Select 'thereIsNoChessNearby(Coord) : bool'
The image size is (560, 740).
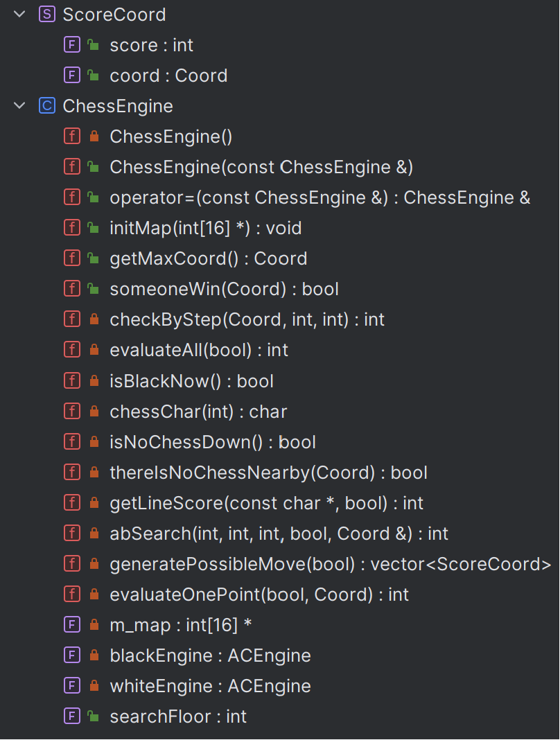(x=269, y=473)
